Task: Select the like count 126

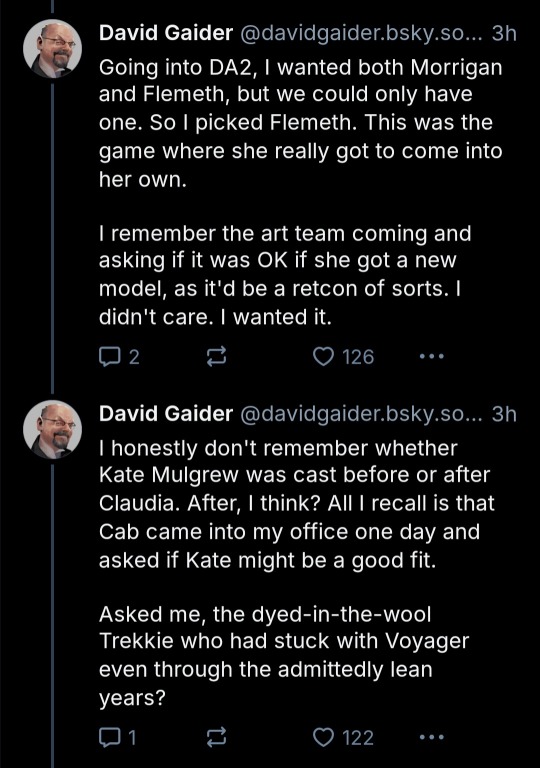Action: tap(358, 357)
